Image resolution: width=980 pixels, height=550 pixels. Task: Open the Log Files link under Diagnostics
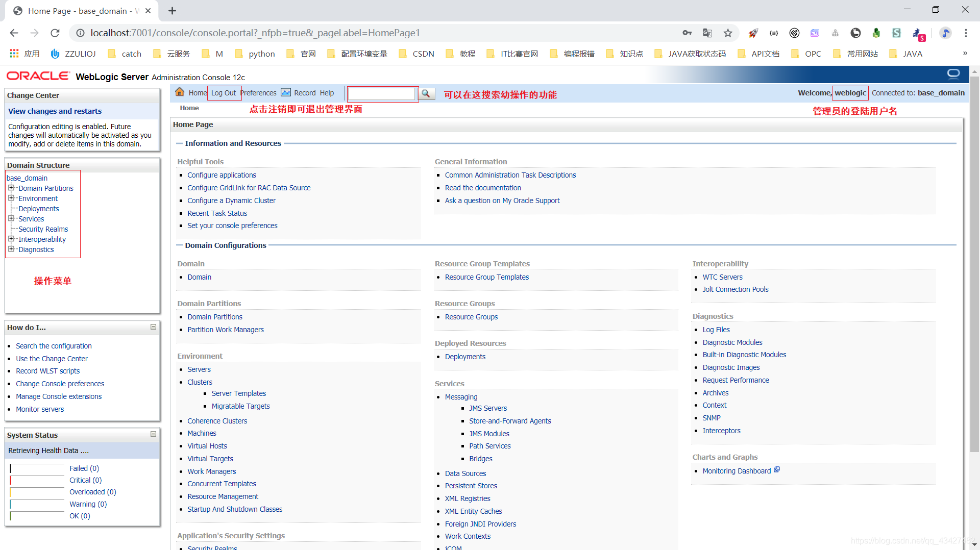(x=716, y=330)
